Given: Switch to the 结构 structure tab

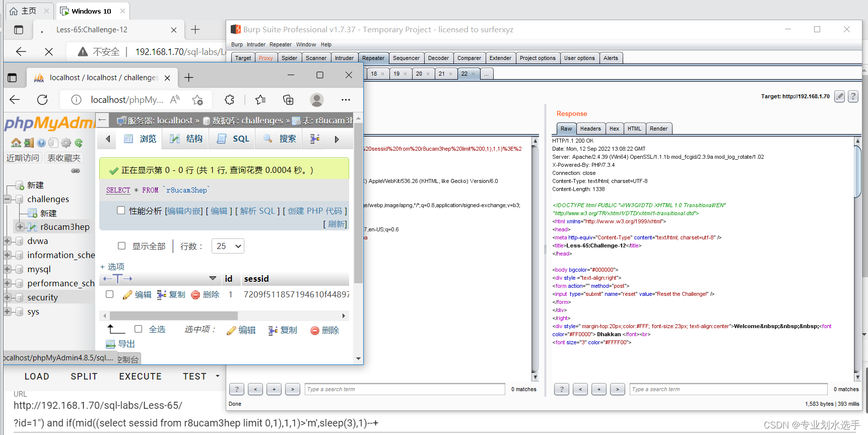Looking at the screenshot, I should (186, 139).
